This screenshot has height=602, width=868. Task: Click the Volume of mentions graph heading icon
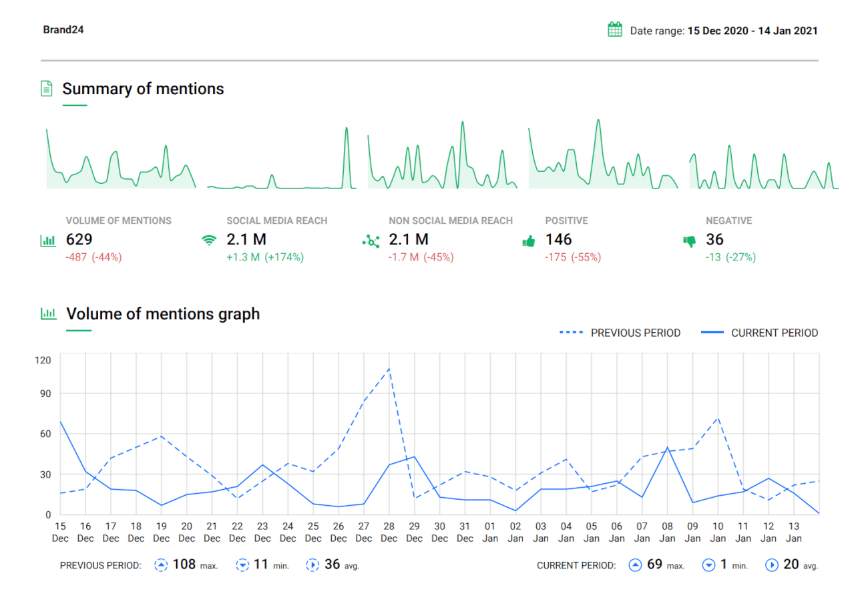(x=47, y=313)
